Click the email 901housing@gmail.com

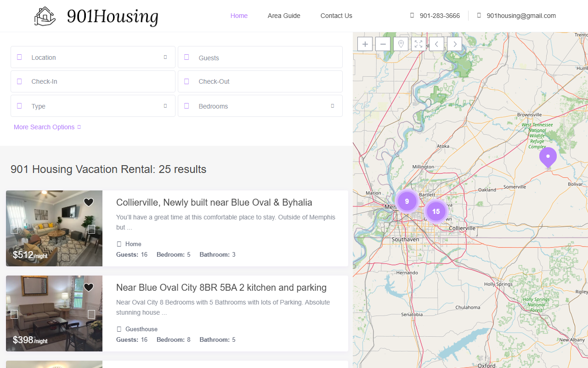(x=521, y=16)
